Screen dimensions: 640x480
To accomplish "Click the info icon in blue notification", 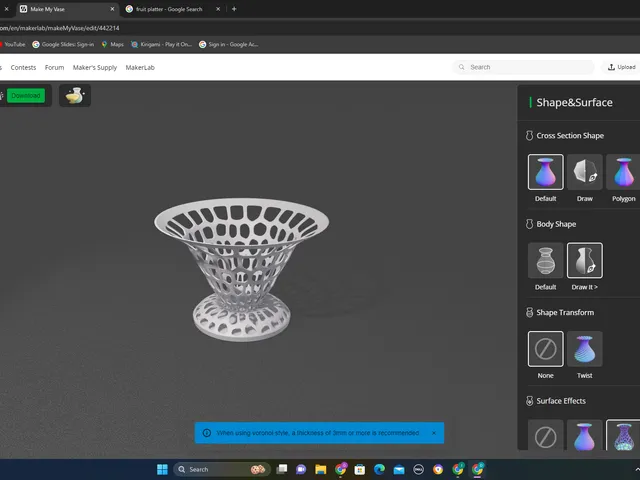I will [x=207, y=433].
